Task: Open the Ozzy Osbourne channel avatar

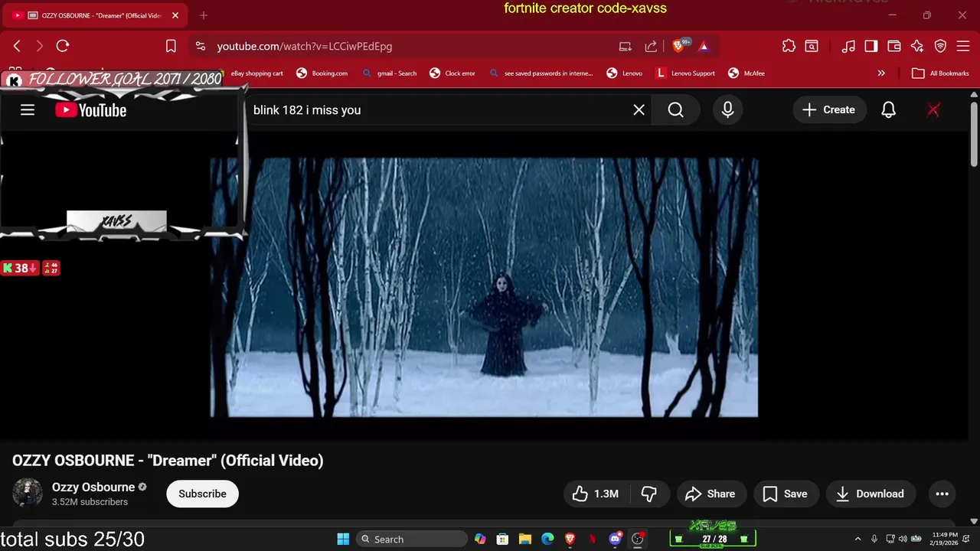Action: (28, 494)
